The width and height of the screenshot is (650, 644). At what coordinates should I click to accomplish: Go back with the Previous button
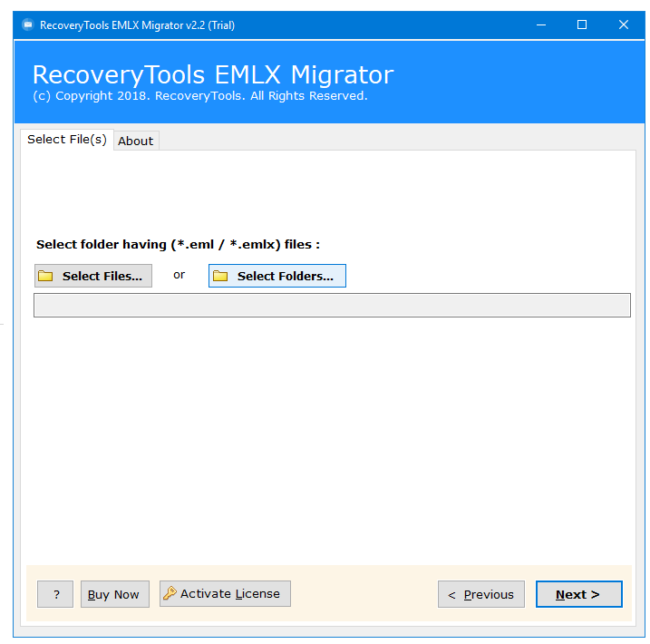[481, 594]
